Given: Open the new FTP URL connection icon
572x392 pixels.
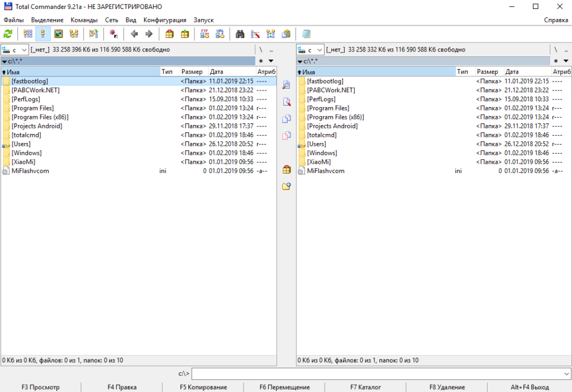Looking at the screenshot, I should [220, 34].
